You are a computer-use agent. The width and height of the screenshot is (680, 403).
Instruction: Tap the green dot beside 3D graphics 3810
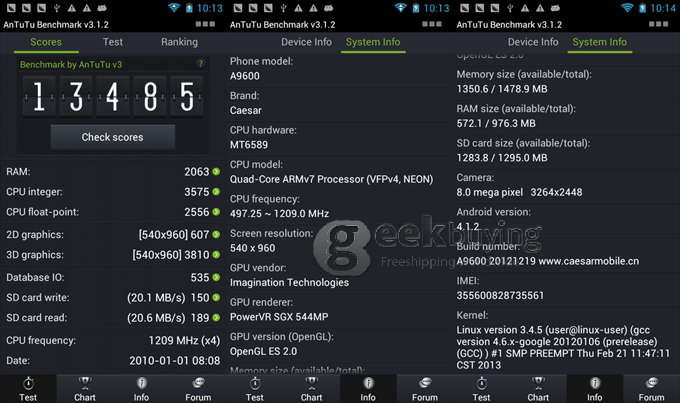(x=216, y=255)
